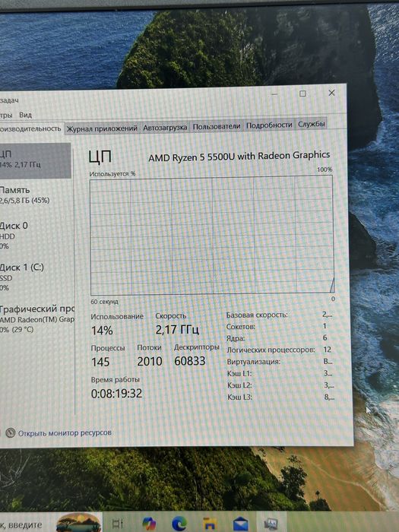Click the Ядра label
The image size is (399, 532).
coord(236,338)
